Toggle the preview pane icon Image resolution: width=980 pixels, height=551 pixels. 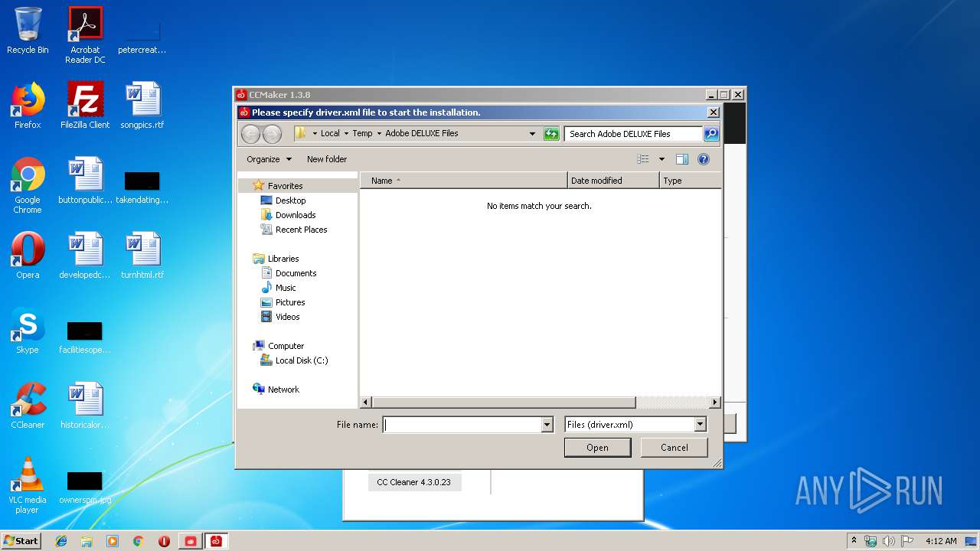(x=682, y=159)
